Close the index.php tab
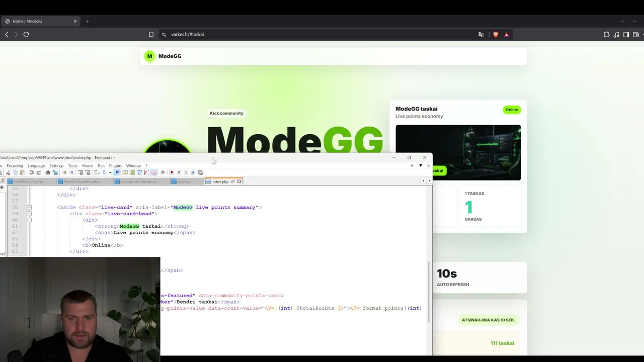The width and height of the screenshot is (644, 362). tap(239, 182)
